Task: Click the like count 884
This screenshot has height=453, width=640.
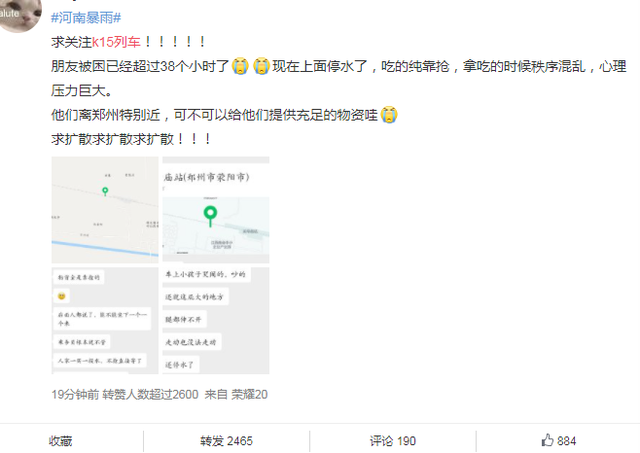Action: pyautogui.click(x=567, y=441)
